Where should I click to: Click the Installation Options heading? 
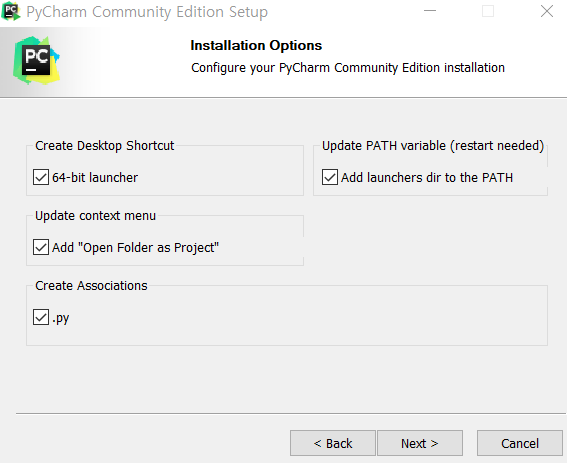click(256, 46)
